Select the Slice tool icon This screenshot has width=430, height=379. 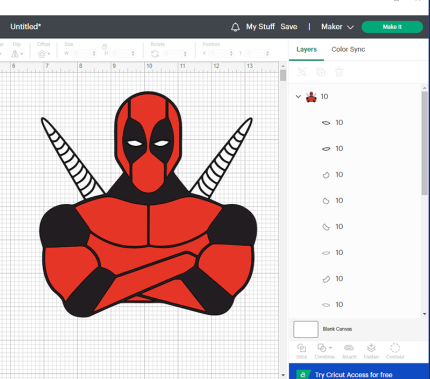coord(302,348)
